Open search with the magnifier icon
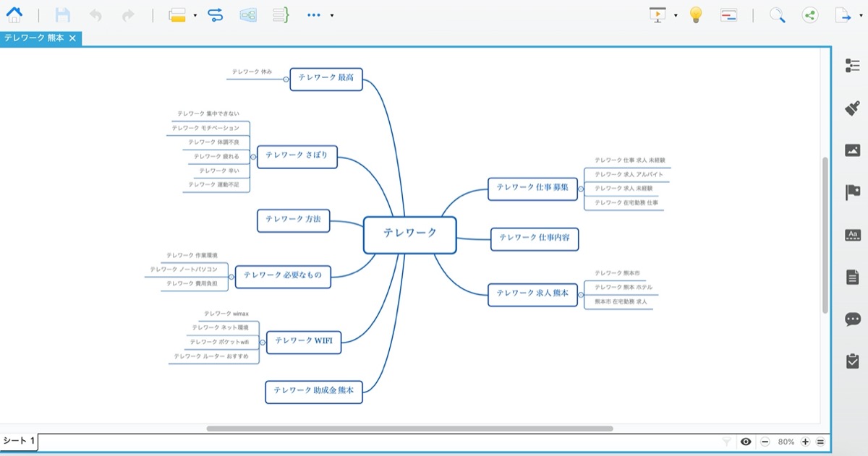 click(x=777, y=14)
